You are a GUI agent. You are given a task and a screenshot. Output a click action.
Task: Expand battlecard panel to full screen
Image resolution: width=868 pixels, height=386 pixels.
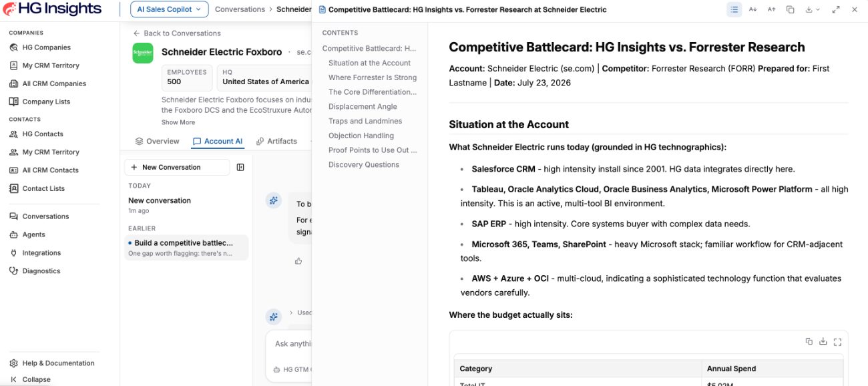[836, 9]
